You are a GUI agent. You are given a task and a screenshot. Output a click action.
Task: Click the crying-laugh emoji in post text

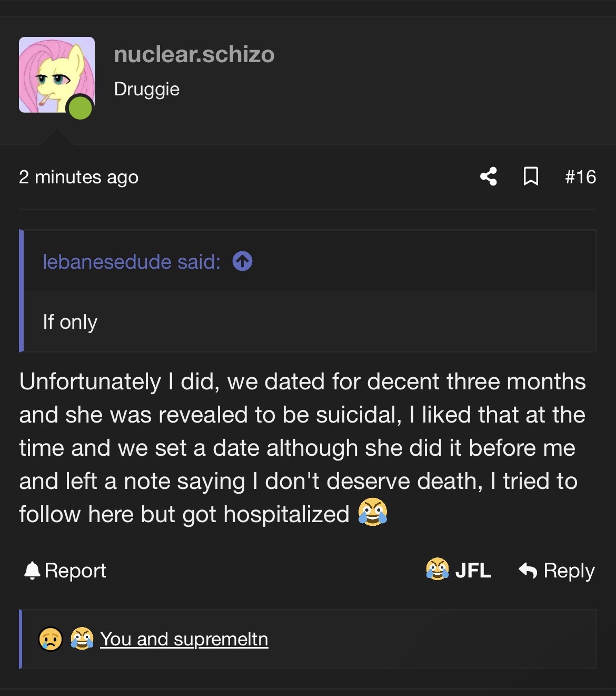click(x=373, y=512)
